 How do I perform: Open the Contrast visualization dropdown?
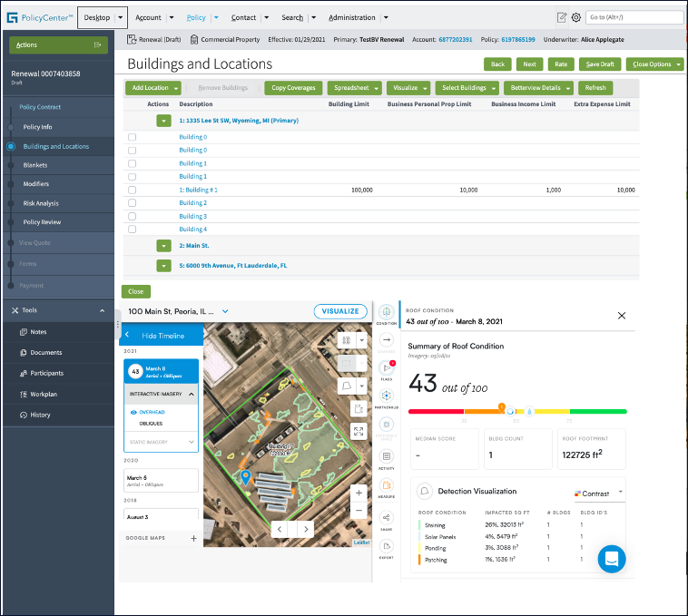(x=599, y=494)
